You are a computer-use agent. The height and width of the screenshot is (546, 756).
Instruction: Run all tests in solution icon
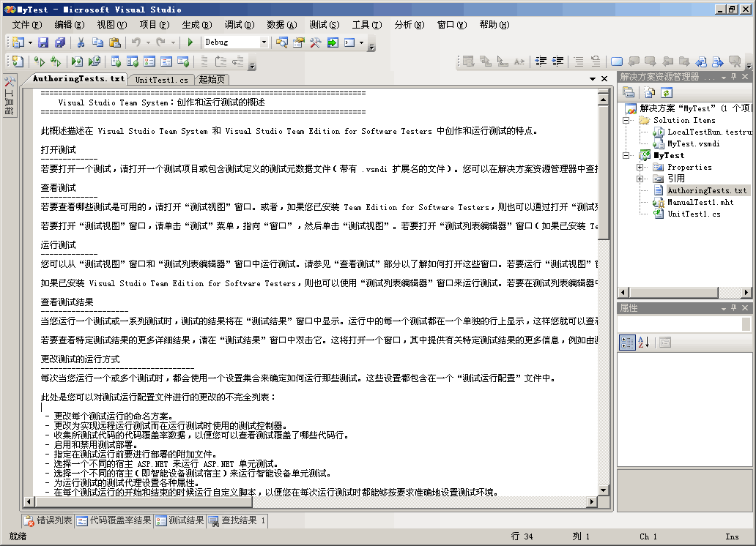(x=56, y=61)
